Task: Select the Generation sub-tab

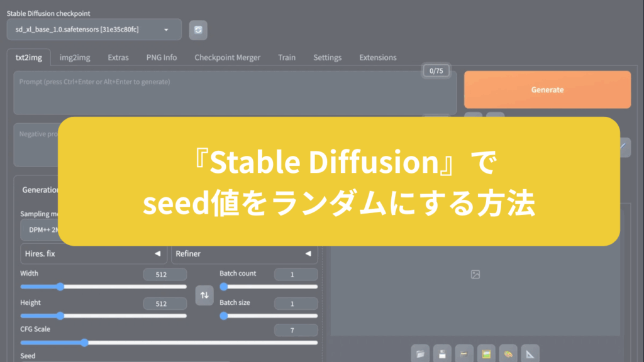Action: (x=40, y=190)
